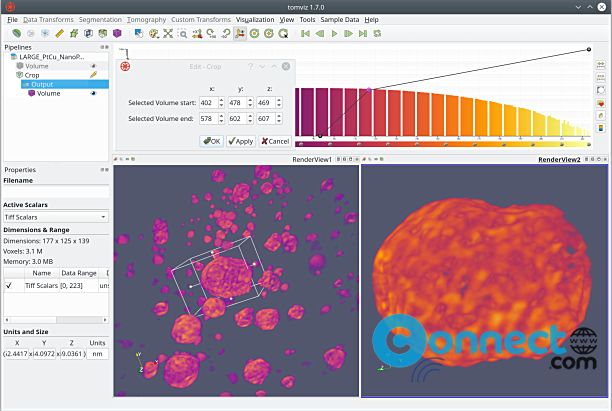Step to the previous frame

(320, 34)
